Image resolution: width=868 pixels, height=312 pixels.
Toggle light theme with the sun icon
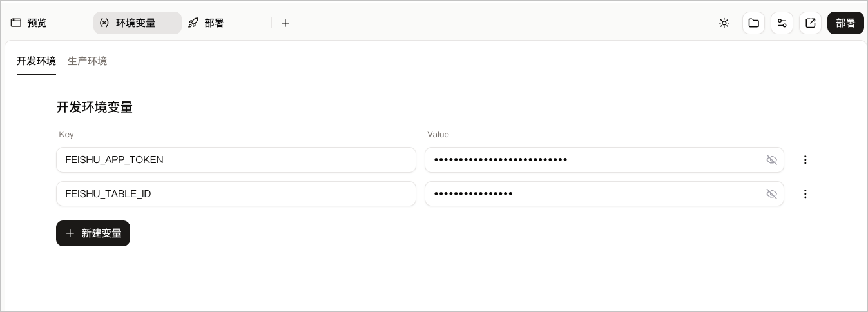(x=724, y=23)
